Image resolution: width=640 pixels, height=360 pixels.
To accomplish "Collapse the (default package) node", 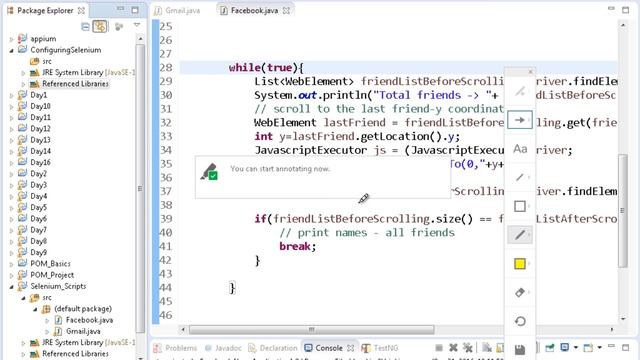I will pyautogui.click(x=35, y=309).
